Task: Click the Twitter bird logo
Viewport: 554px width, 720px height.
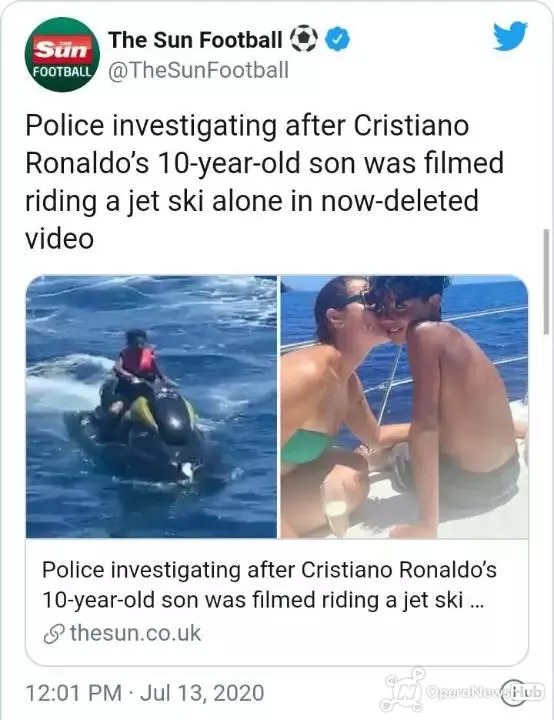Action: click(511, 36)
